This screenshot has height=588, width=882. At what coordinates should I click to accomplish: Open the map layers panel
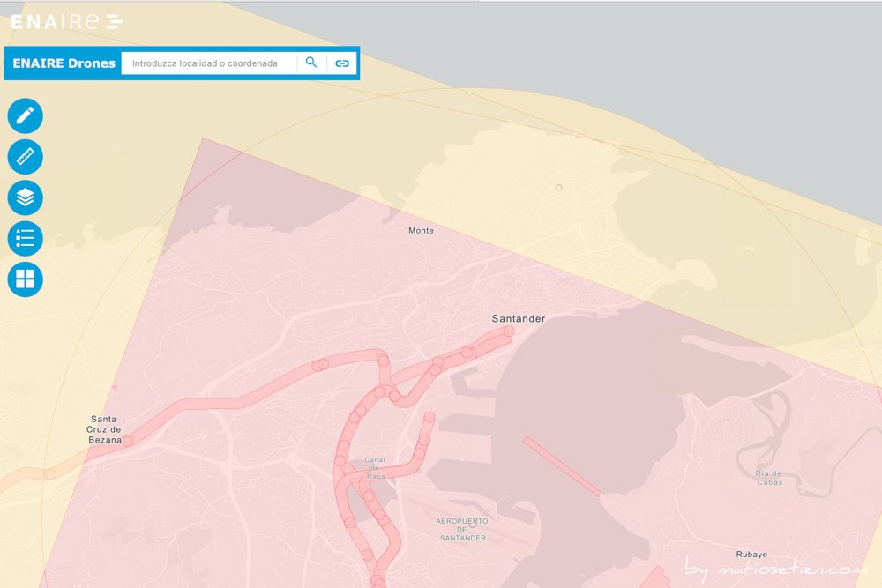point(25,197)
